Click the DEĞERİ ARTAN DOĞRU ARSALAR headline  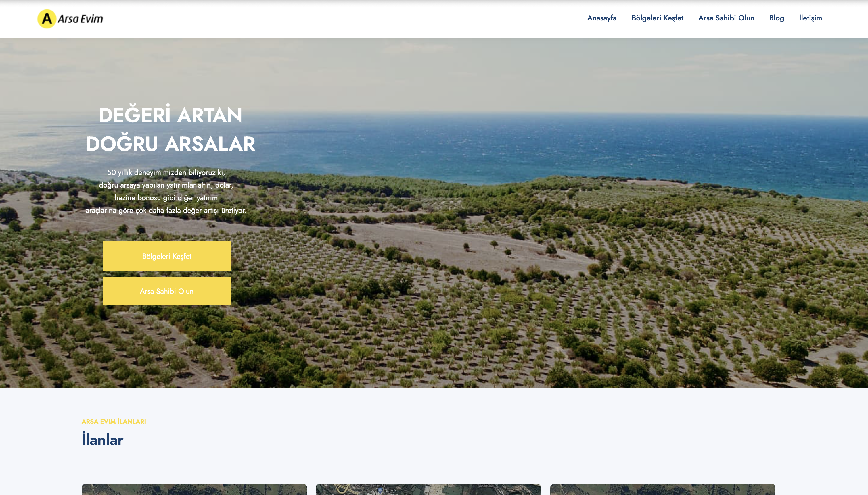[x=170, y=129]
